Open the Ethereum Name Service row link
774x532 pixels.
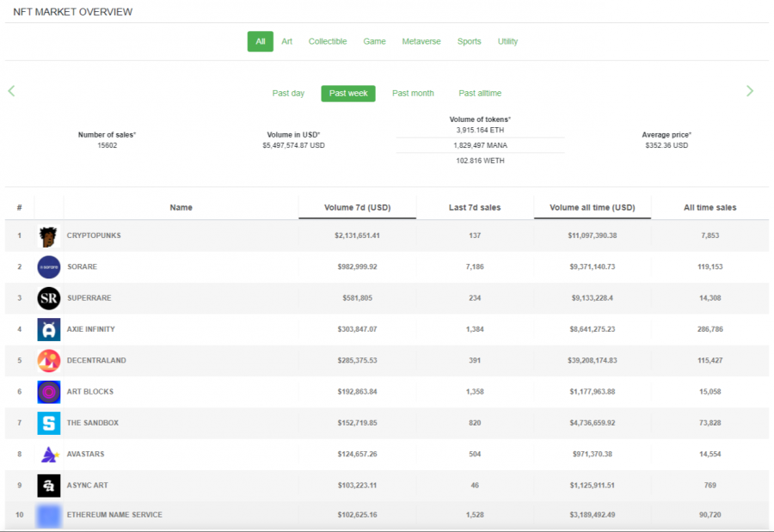(114, 515)
